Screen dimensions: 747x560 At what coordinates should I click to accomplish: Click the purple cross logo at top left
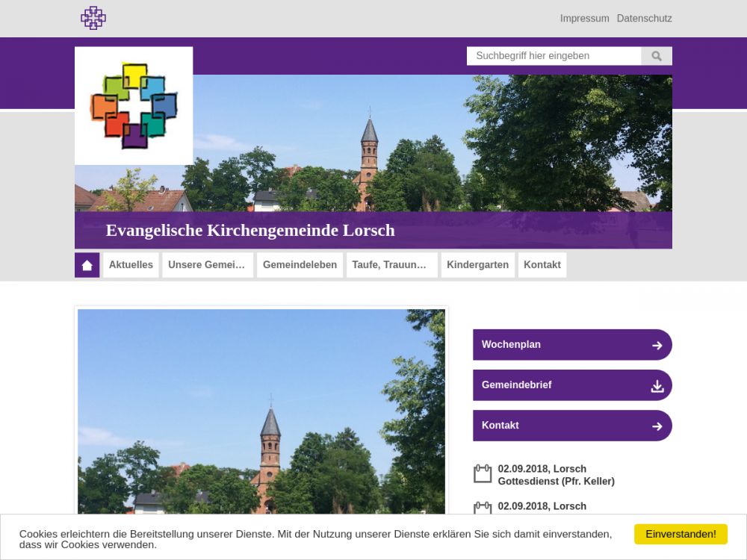(93, 18)
